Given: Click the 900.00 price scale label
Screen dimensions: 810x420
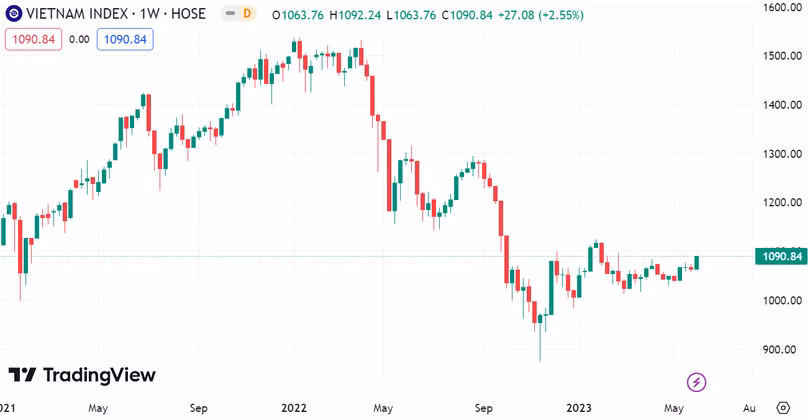Looking at the screenshot, I should (780, 350).
